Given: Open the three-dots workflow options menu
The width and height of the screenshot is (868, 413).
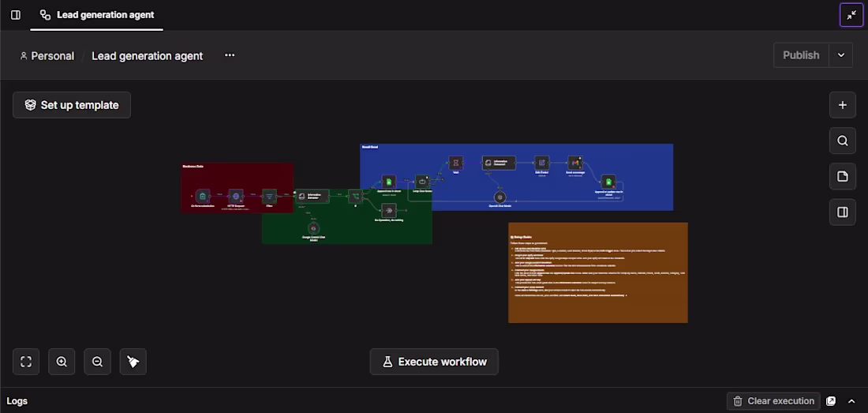Looking at the screenshot, I should tap(230, 55).
